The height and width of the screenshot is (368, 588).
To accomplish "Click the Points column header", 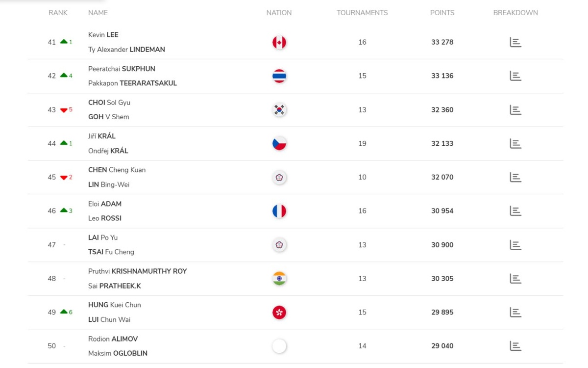I will pyautogui.click(x=442, y=13).
